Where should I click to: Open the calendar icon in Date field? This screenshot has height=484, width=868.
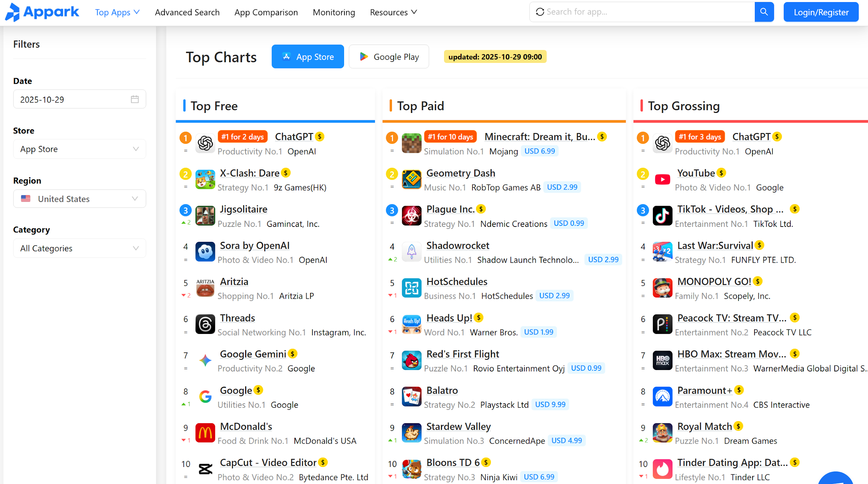(135, 99)
